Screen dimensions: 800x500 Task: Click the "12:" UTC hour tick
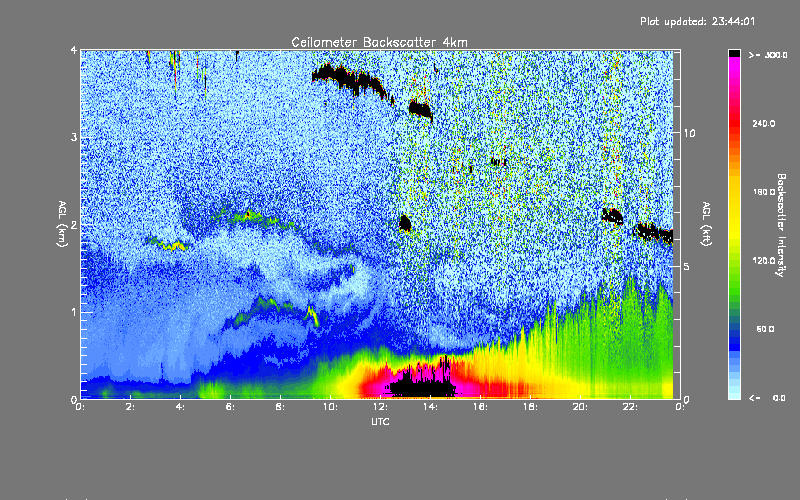[x=380, y=407]
